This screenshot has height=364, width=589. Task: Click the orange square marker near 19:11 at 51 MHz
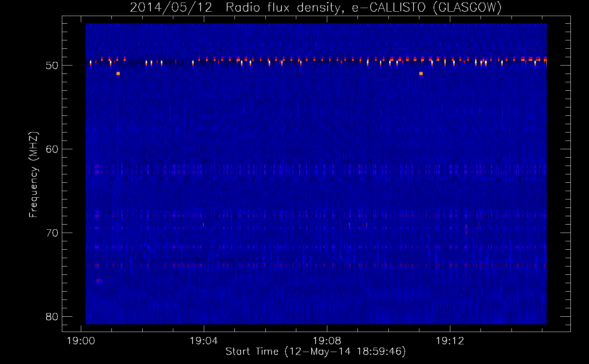point(421,74)
